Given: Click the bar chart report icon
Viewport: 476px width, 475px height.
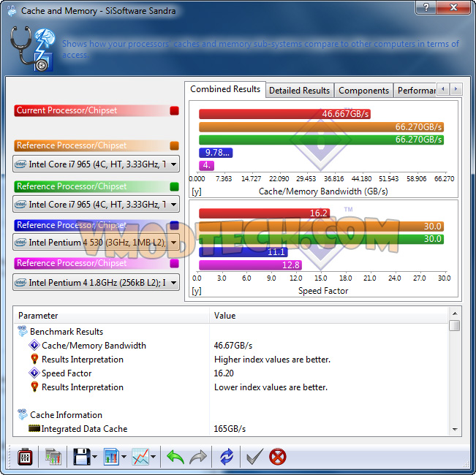Looking at the screenshot, I should (111, 457).
